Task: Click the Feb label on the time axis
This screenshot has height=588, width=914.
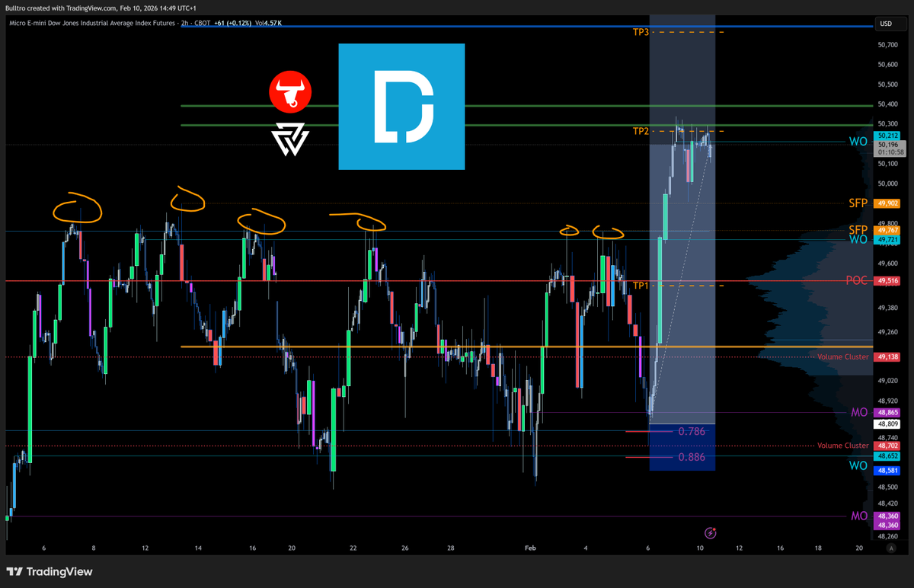Action: click(x=530, y=548)
